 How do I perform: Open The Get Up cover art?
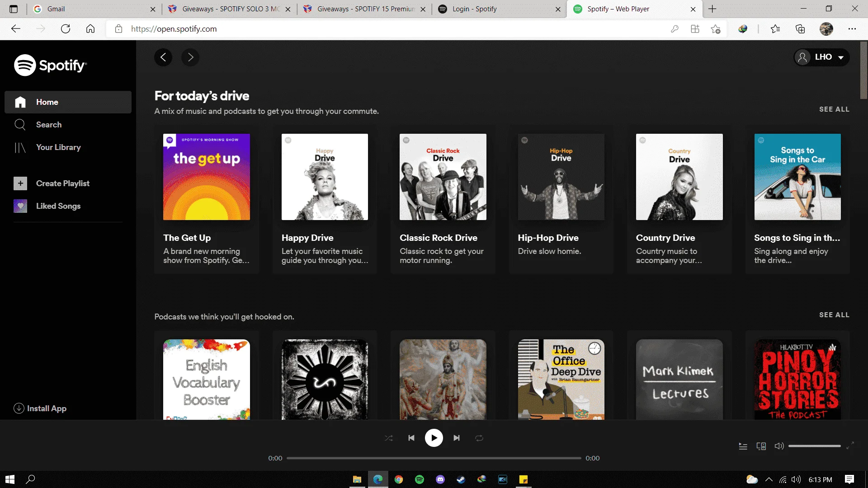tap(207, 177)
